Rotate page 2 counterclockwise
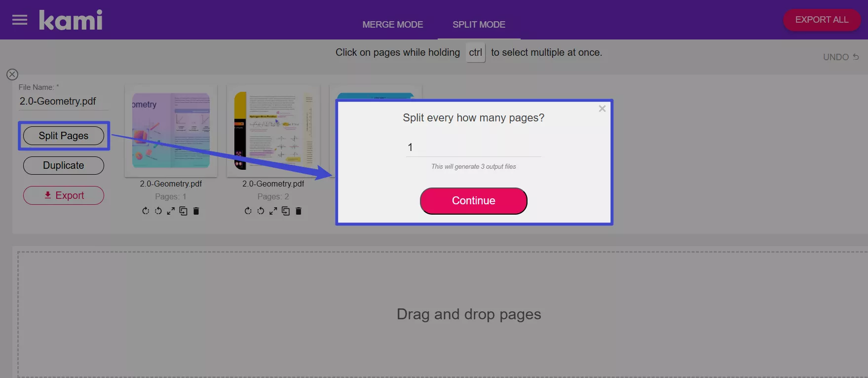 [261, 211]
